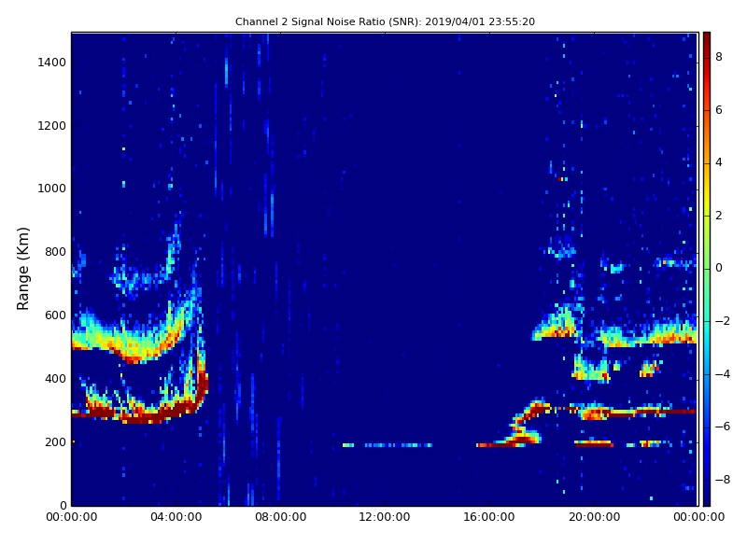Click the 08:00:00 time axis label
747x560 pixels.
[x=281, y=517]
